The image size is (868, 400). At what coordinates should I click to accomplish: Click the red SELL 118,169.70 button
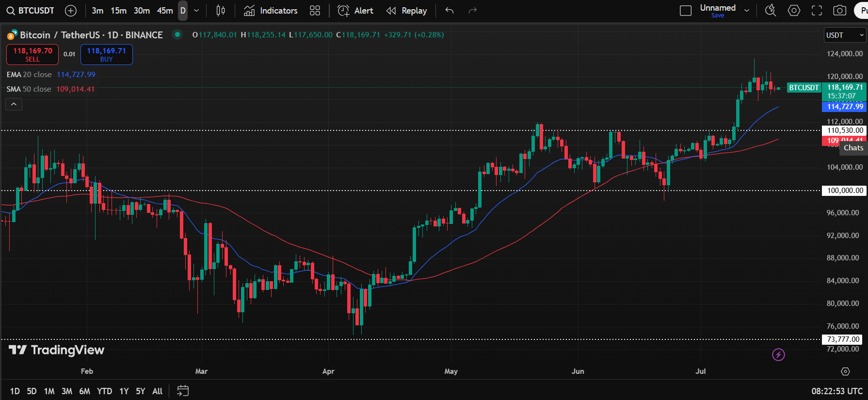[32, 54]
